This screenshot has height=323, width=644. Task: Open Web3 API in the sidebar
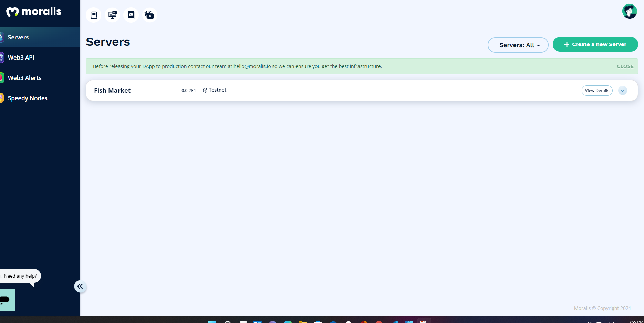(40, 58)
